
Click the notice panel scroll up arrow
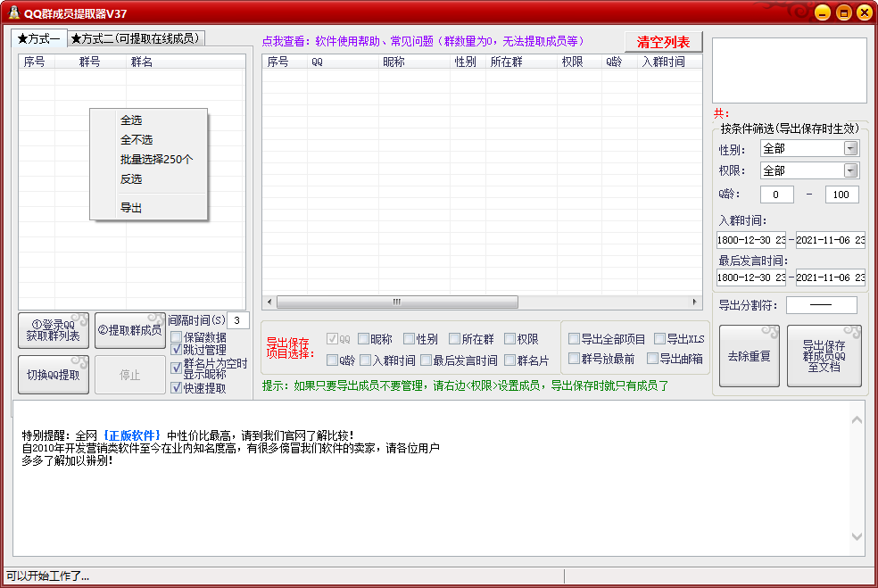857,420
